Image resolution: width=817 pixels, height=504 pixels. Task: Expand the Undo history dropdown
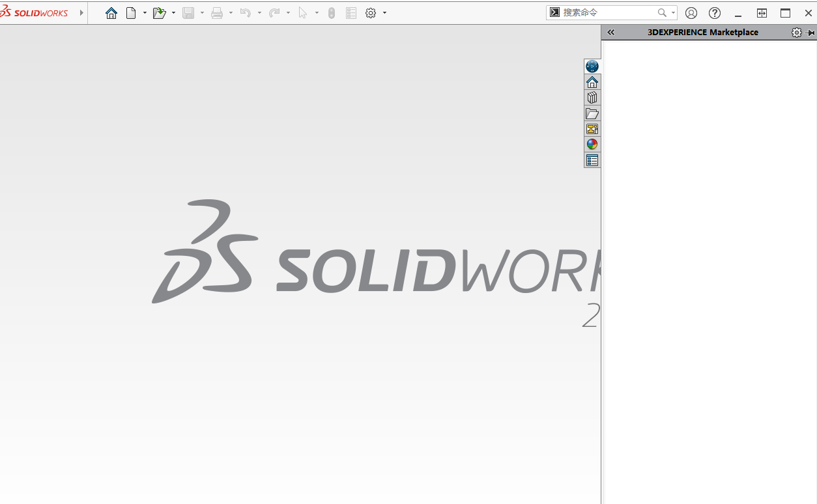[x=259, y=13]
